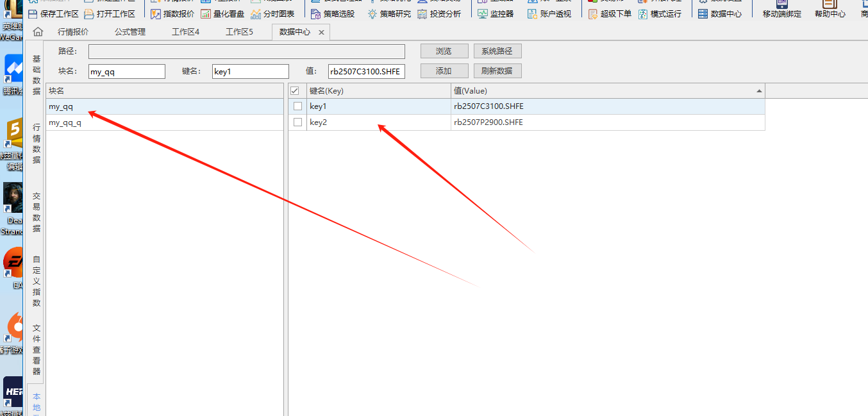Click the key2 cell

[379, 122]
